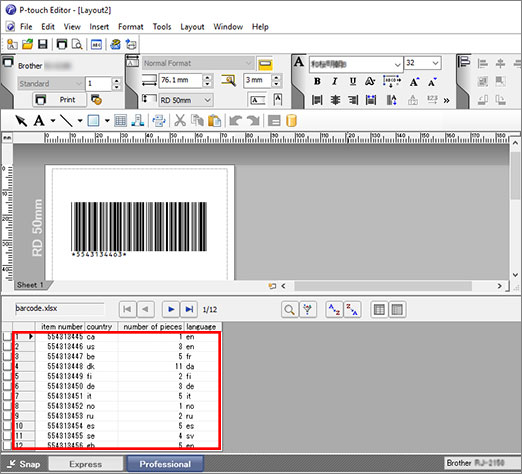Screen dimensions: 522x474
Task: Click the Undo arrow icon
Action: (x=236, y=121)
